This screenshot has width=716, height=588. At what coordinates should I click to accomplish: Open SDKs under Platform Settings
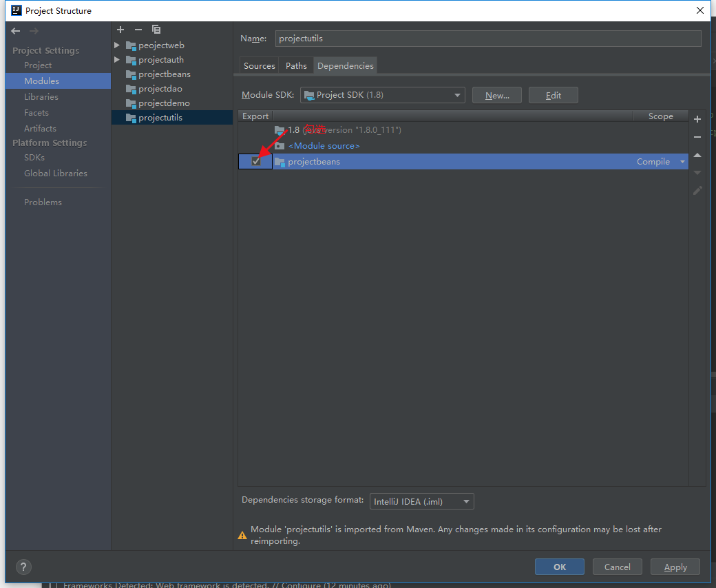tap(34, 158)
